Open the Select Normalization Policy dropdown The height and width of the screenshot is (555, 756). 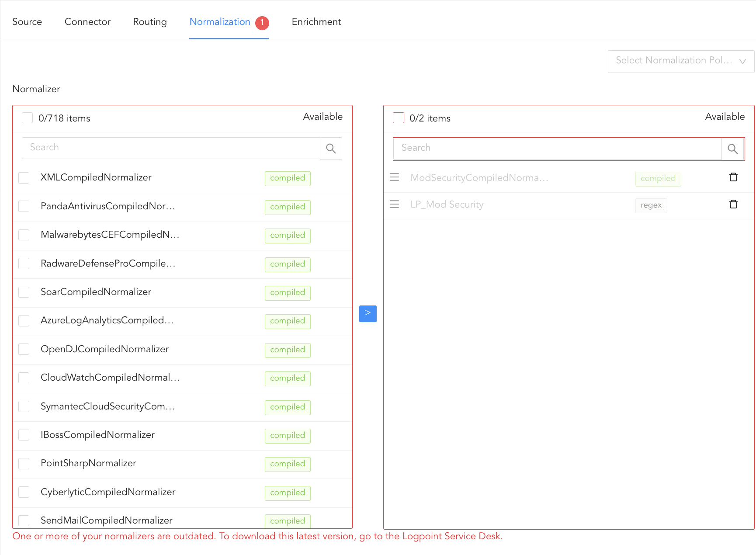(680, 61)
